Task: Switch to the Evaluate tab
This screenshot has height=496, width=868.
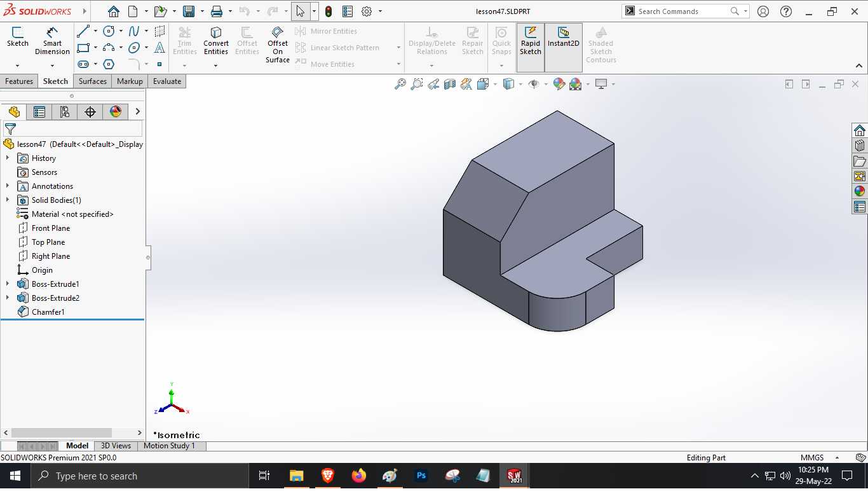Action: (167, 81)
